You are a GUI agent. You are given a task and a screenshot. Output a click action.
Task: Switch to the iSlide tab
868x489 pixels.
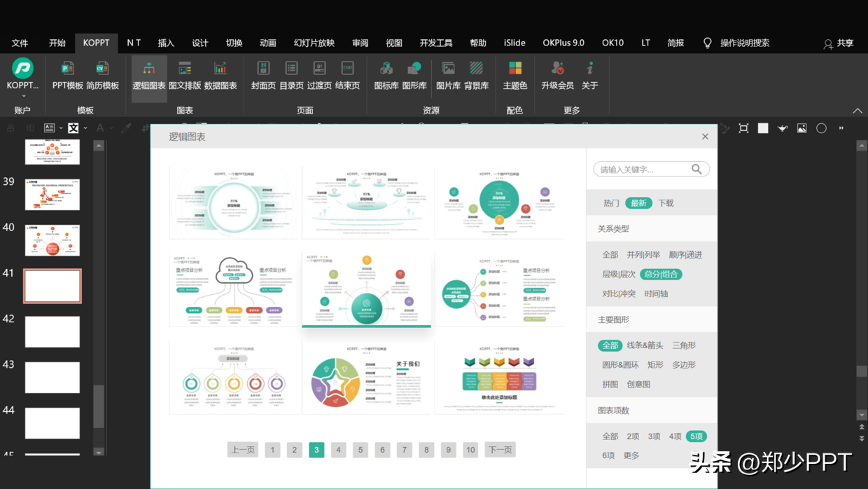point(514,43)
